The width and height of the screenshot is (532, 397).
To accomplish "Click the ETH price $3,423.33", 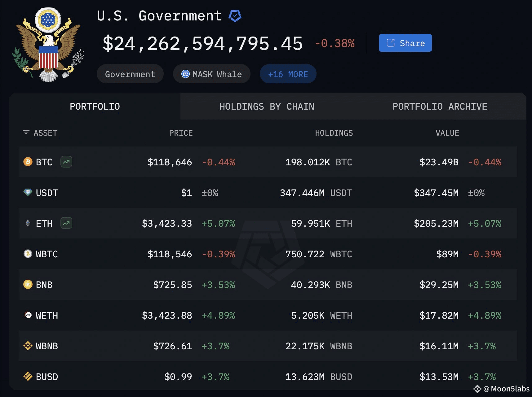I will pyautogui.click(x=167, y=223).
